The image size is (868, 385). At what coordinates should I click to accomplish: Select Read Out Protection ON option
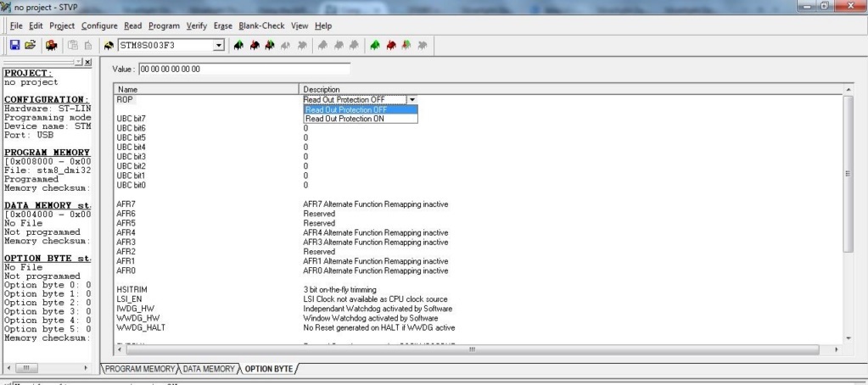tap(361, 119)
